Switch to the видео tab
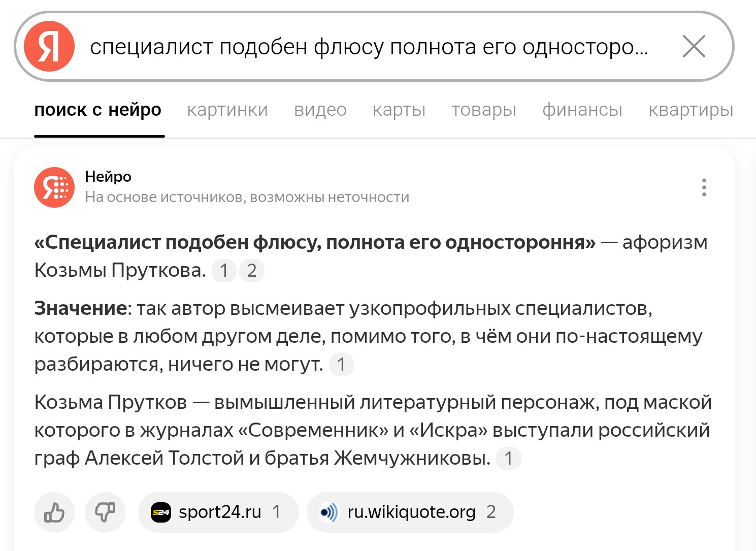Image resolution: width=756 pixels, height=551 pixels. [x=320, y=110]
